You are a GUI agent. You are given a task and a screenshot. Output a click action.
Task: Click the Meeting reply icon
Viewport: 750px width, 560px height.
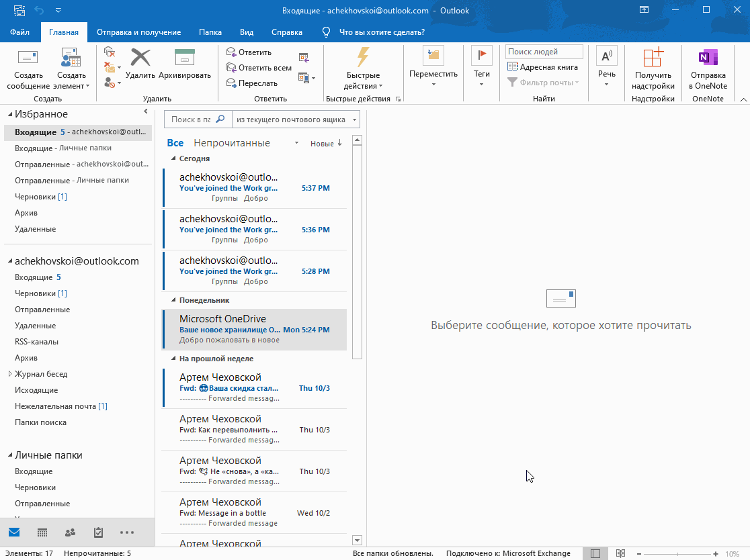(304, 58)
